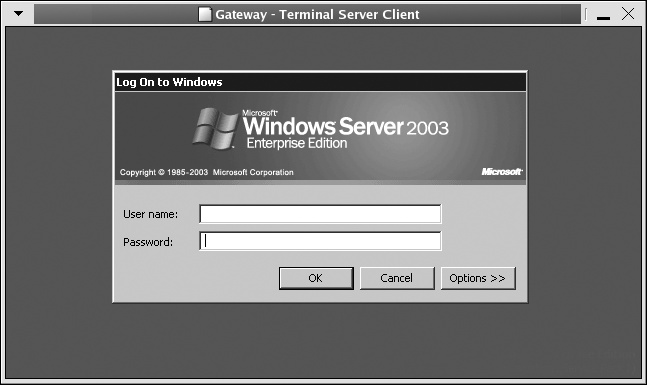This screenshot has height=385, width=647.
Task: Click the "Log On to Windows" title bar
Action: (x=320, y=82)
